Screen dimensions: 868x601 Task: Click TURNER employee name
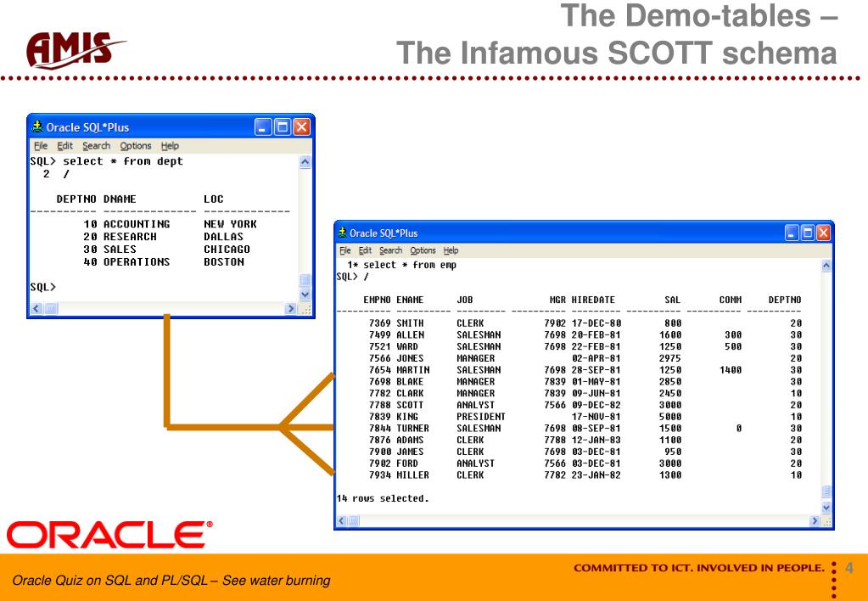tap(412, 428)
